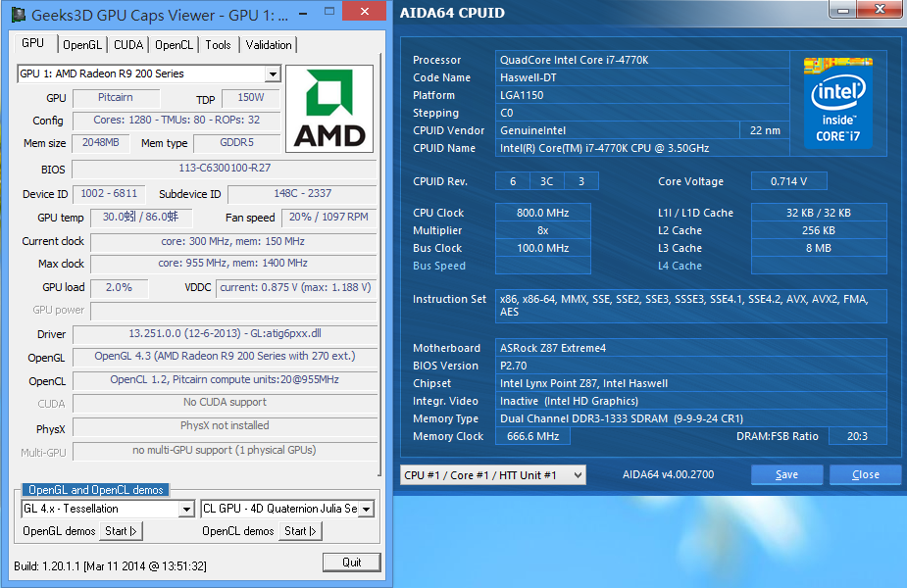
Task: Click the Device ID 1002 - 6811 field
Action: [x=109, y=194]
